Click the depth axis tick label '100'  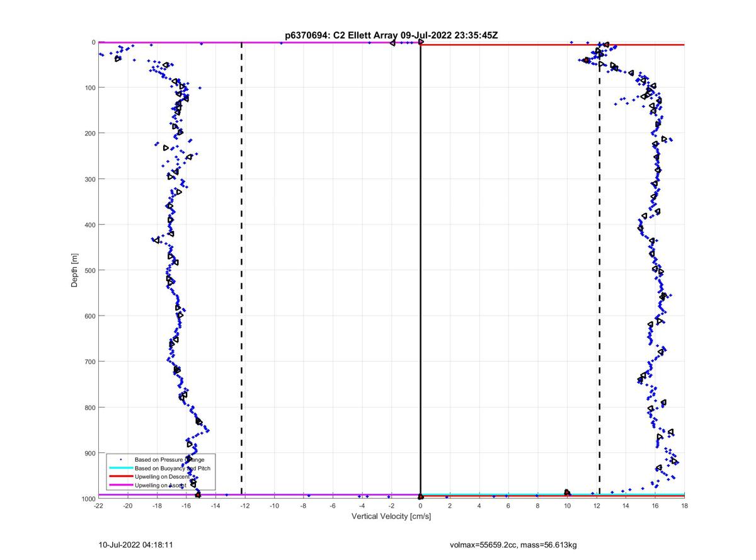click(89, 88)
